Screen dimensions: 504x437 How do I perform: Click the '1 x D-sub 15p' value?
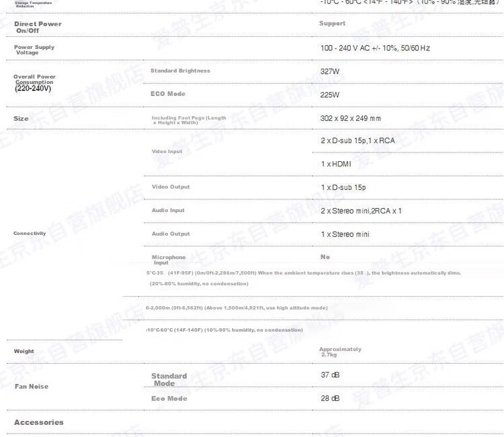343,187
